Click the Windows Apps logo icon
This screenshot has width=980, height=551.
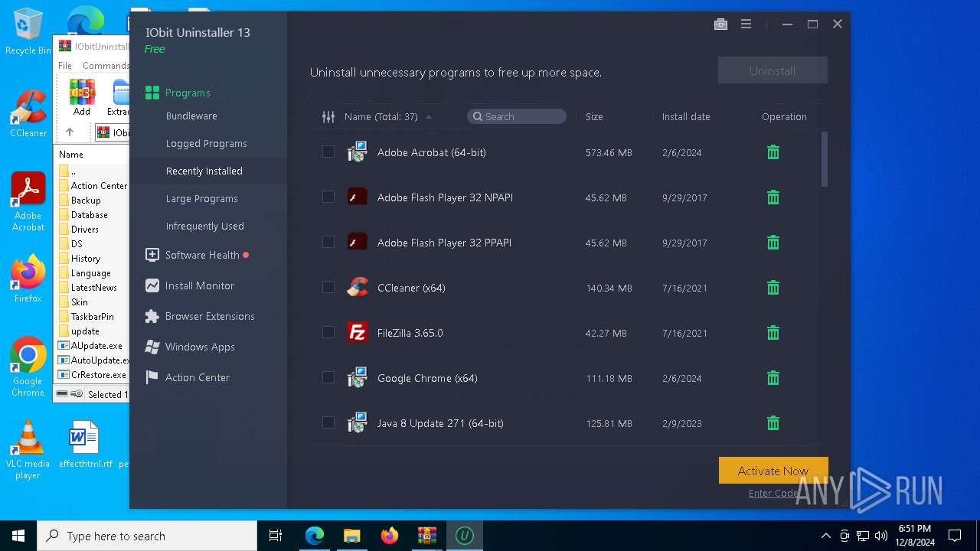pos(152,347)
